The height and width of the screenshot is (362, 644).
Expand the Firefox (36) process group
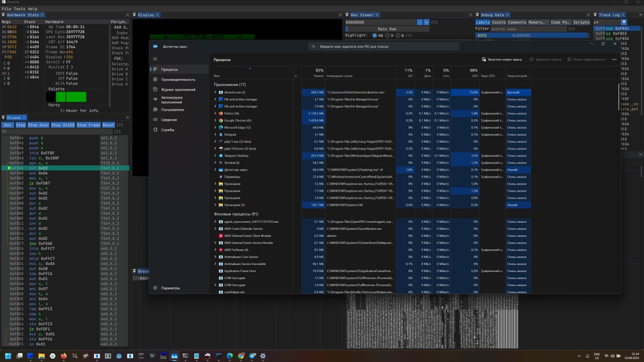pyautogui.click(x=215, y=114)
